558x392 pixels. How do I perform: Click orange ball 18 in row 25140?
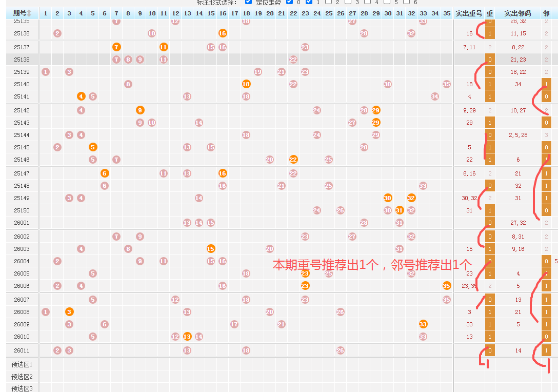[x=246, y=84]
